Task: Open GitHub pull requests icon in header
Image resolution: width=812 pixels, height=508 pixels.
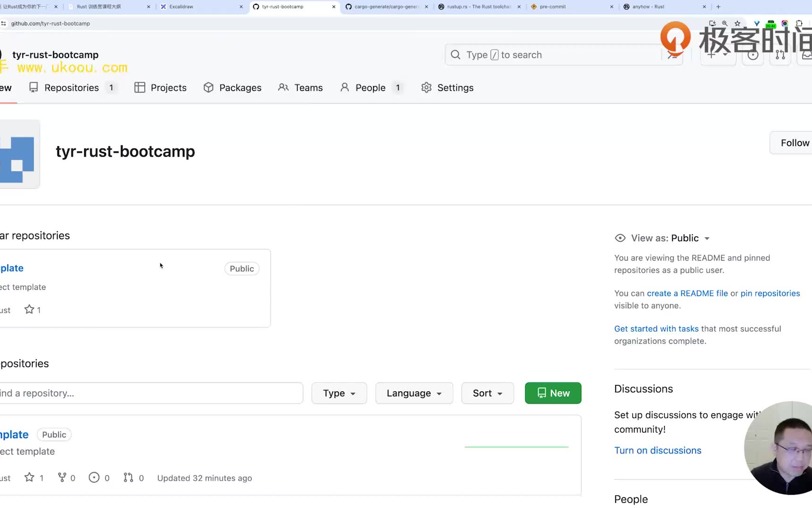Action: [x=781, y=55]
